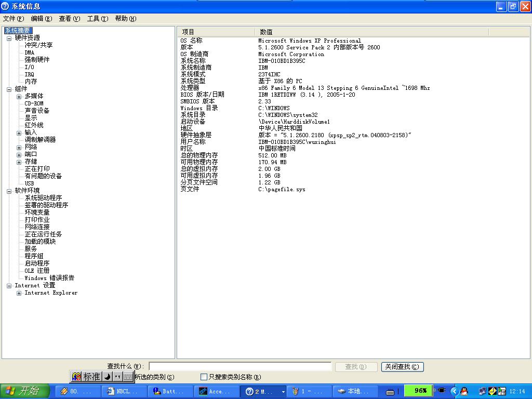Open the QQ penguin tray icon
Screen dimensions: 532x399
click(464, 391)
